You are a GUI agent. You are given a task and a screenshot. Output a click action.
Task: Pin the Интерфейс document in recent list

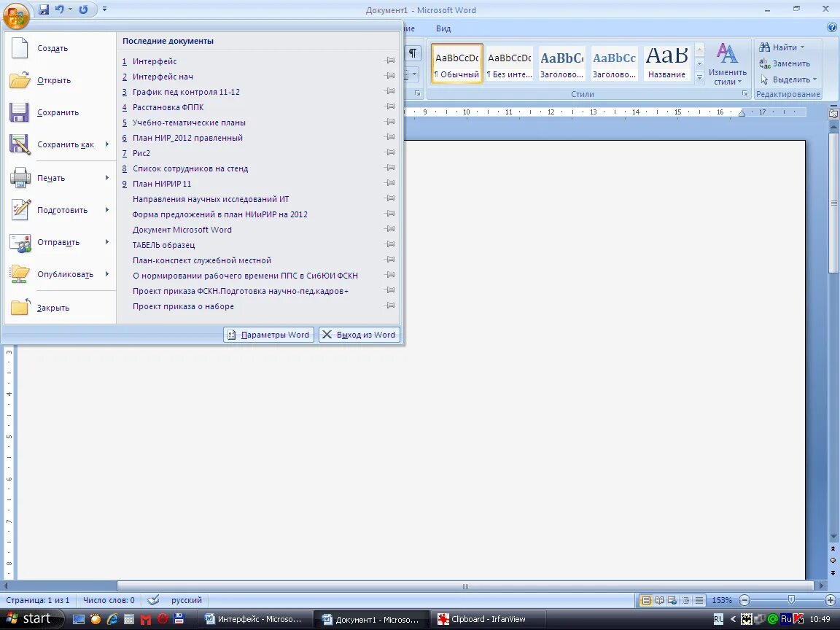coord(390,61)
